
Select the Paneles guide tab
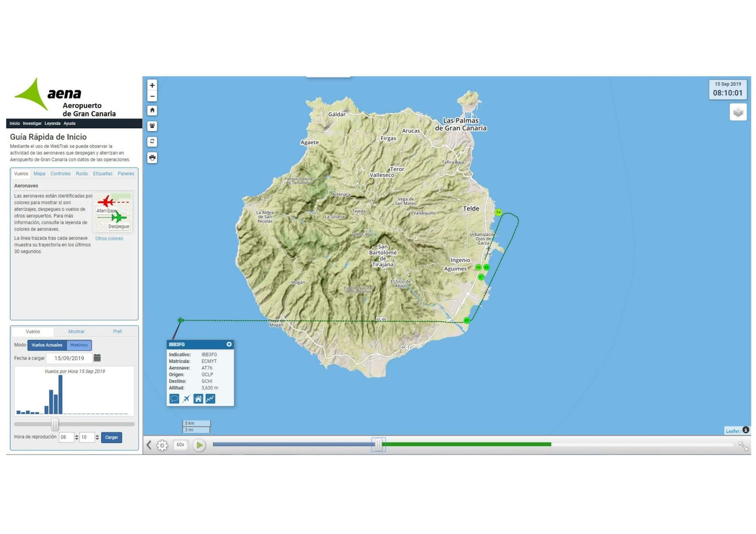click(x=126, y=173)
